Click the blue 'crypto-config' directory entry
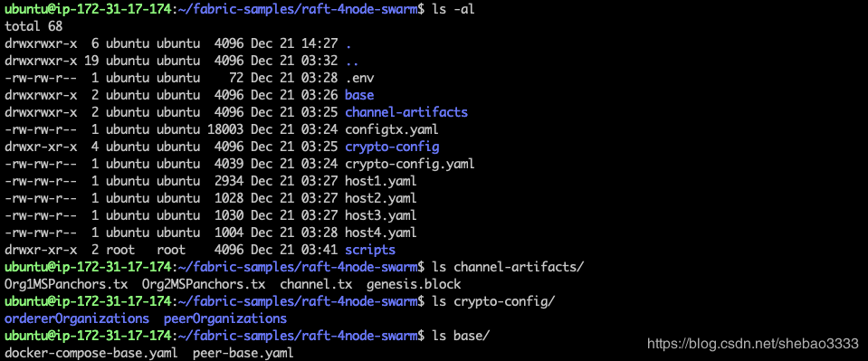Screen dimensions: 868x361 [392, 147]
